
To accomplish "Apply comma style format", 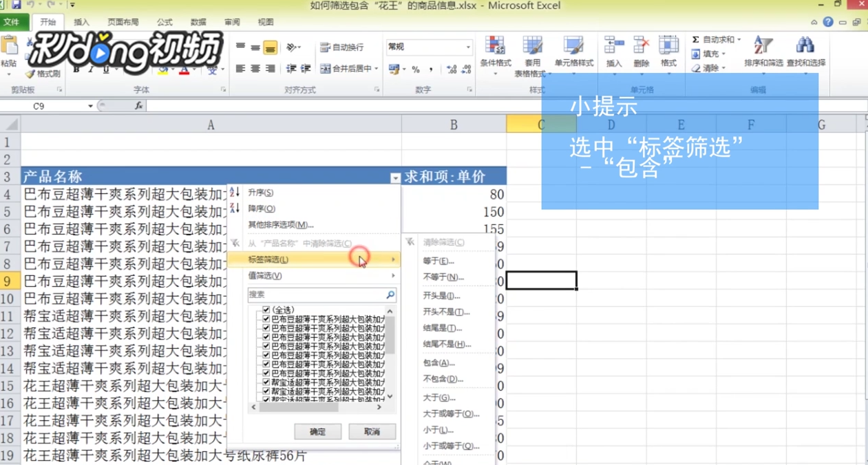I will (x=431, y=69).
